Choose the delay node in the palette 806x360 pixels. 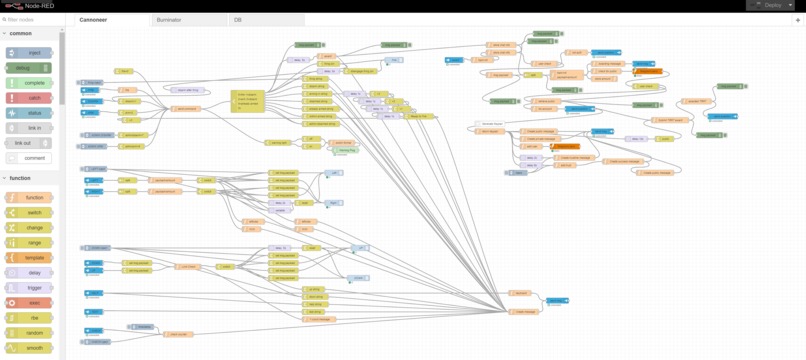29,273
